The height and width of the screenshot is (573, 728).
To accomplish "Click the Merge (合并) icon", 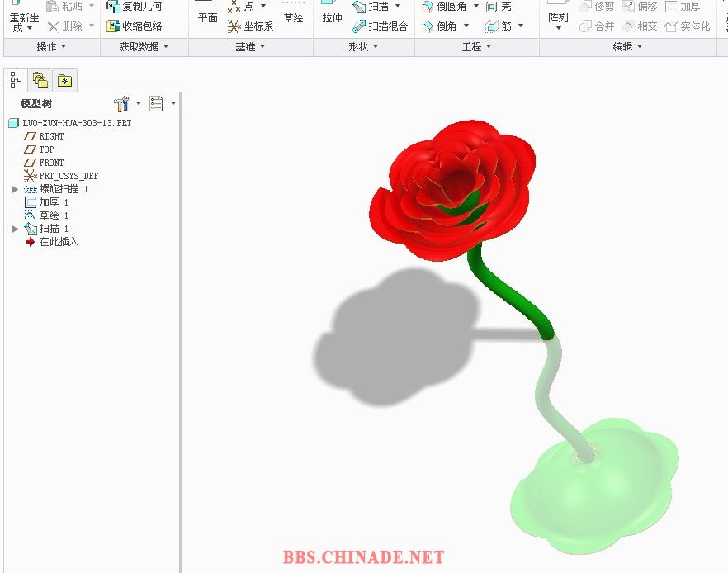I will [585, 26].
